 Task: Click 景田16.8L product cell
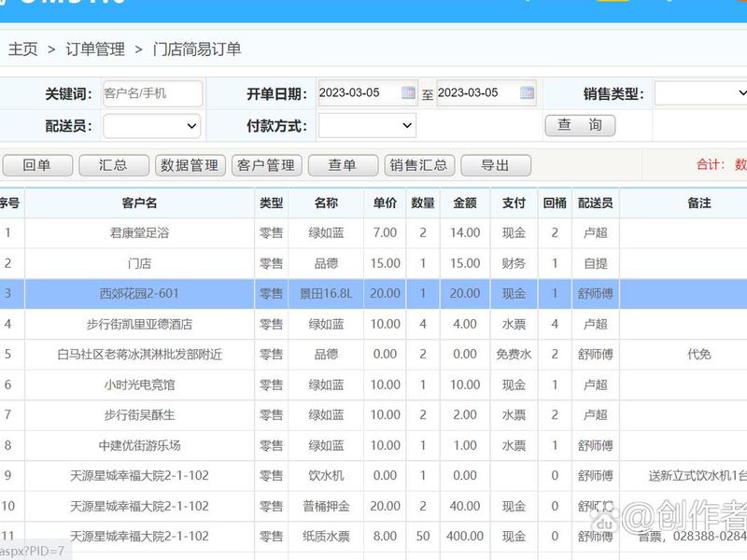pyautogui.click(x=326, y=293)
